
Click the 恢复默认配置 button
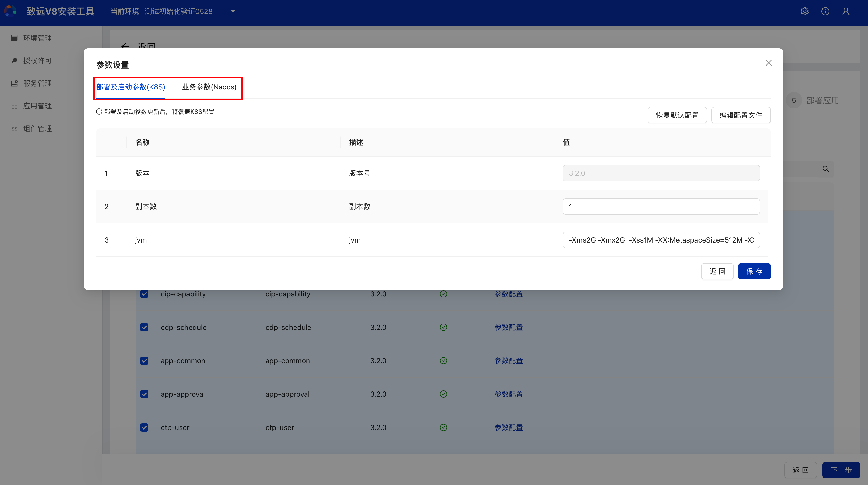(x=677, y=115)
